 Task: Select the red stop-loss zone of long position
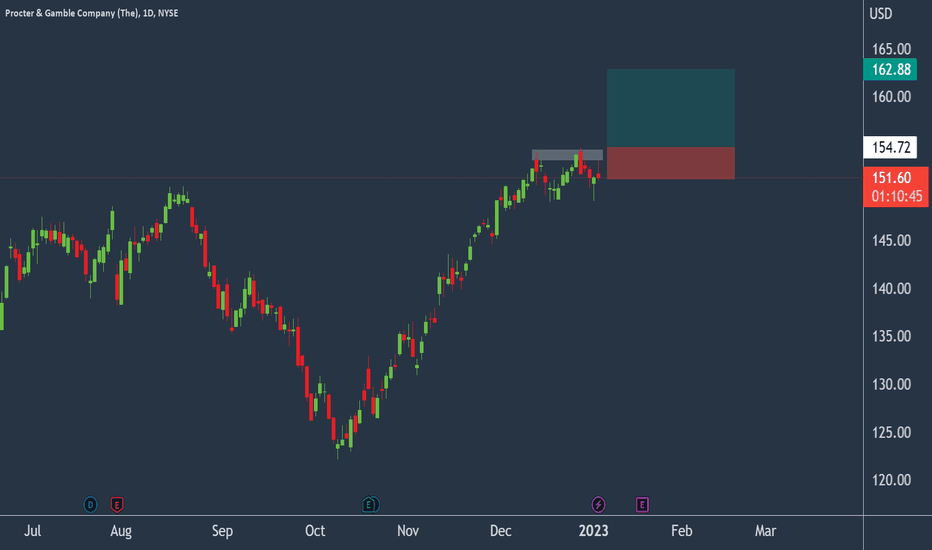pos(670,163)
